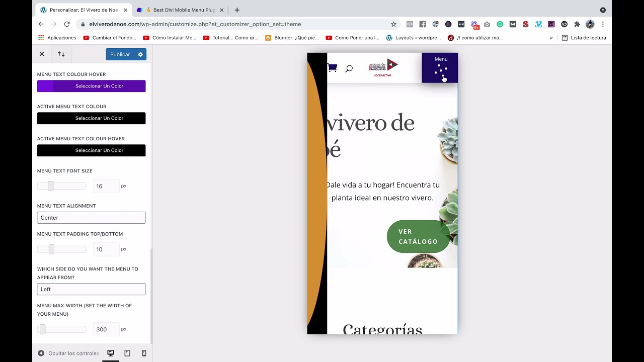644x362 pixels.
Task: Open the Menu Text Alignment dropdown
Action: point(91,218)
